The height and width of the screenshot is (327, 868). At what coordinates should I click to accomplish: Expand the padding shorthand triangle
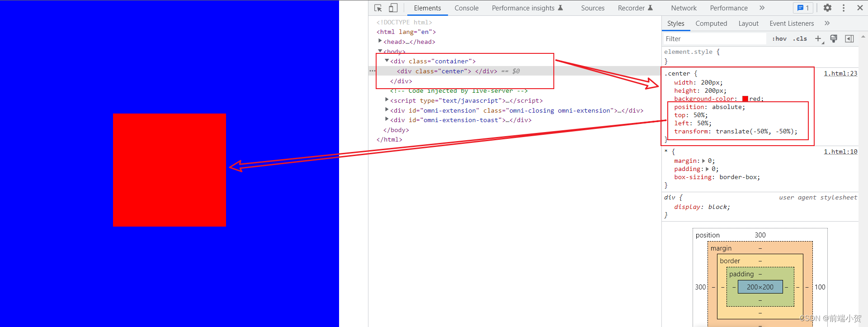[708, 169]
